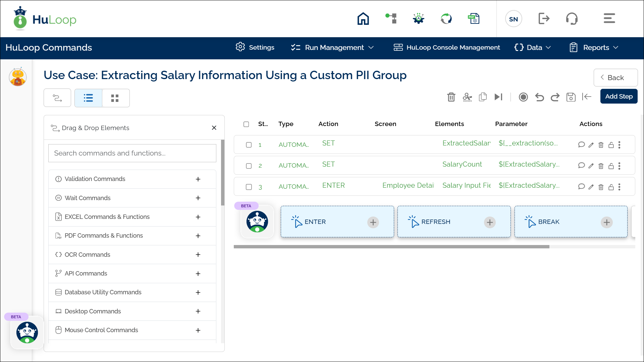Click the Add Step button
This screenshot has width=644, height=362.
click(x=619, y=97)
